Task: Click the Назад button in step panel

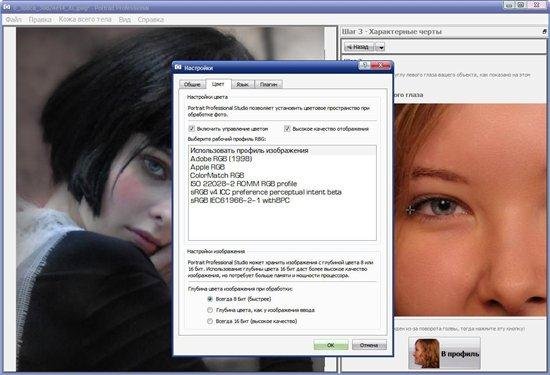Action: [359, 47]
